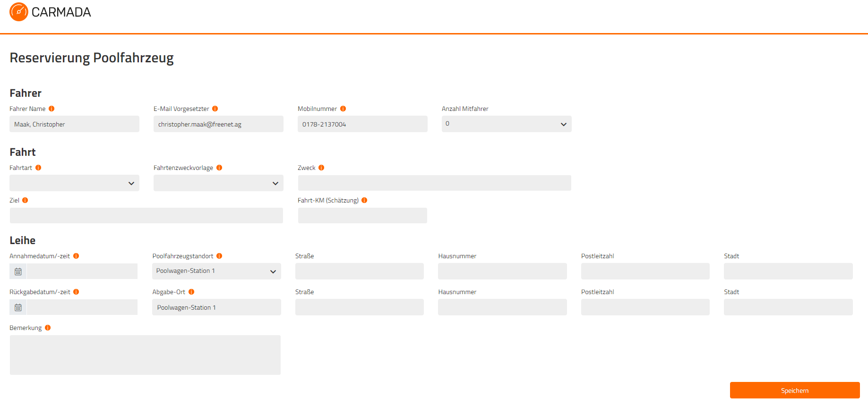The height and width of the screenshot is (406, 868).
Task: Click Hausnummer field in Poolfahrzeugstandort row
Action: point(502,271)
